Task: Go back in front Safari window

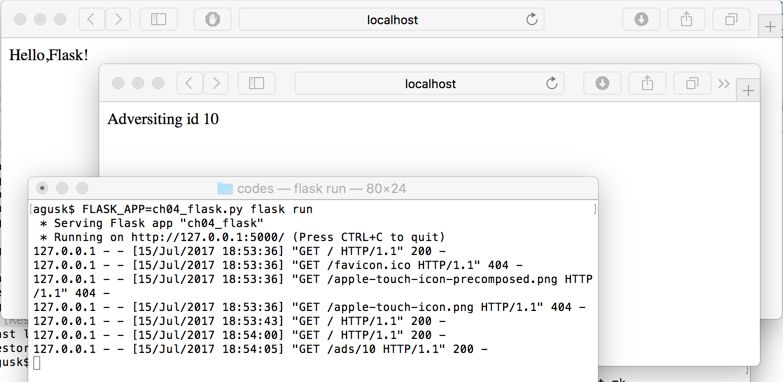Action: pyautogui.click(x=189, y=83)
